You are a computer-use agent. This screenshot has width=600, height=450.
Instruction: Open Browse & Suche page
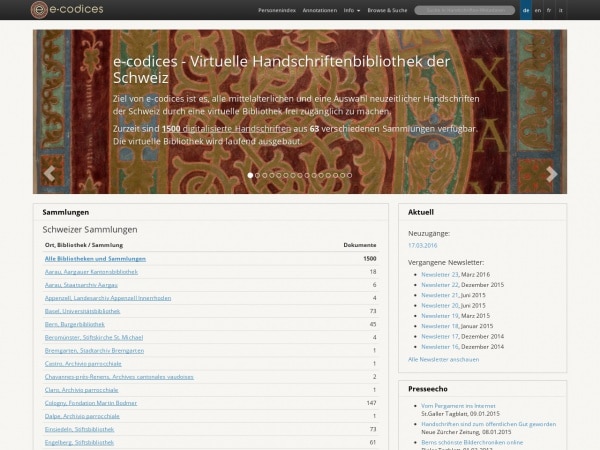pyautogui.click(x=387, y=10)
